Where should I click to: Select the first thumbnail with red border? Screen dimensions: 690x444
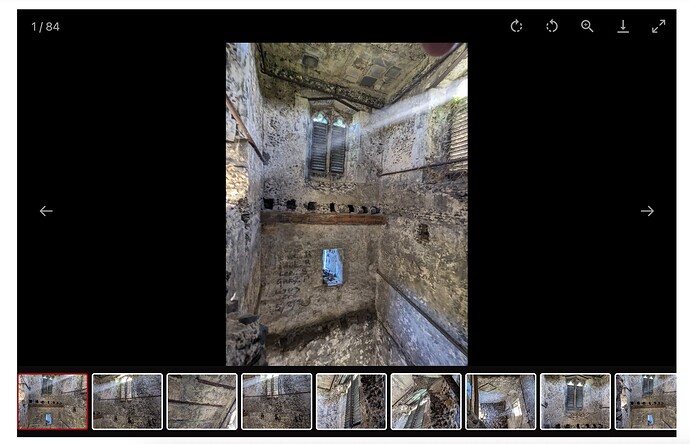(x=53, y=401)
